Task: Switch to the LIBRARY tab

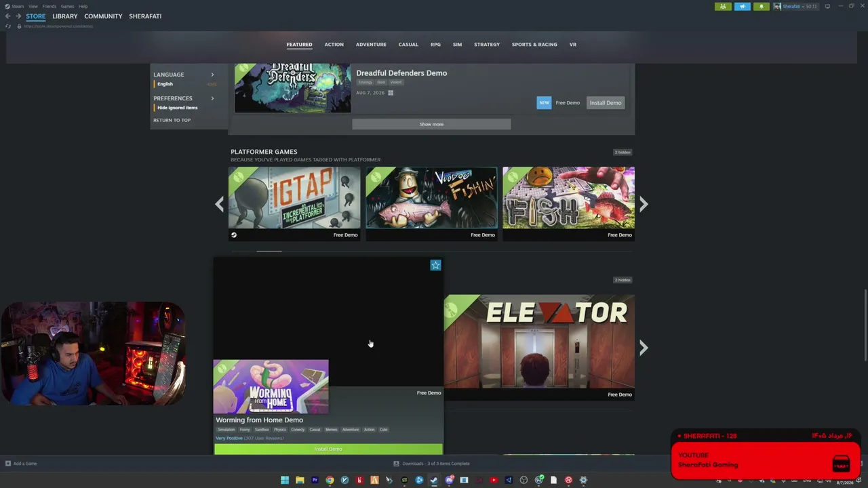Action: click(65, 16)
